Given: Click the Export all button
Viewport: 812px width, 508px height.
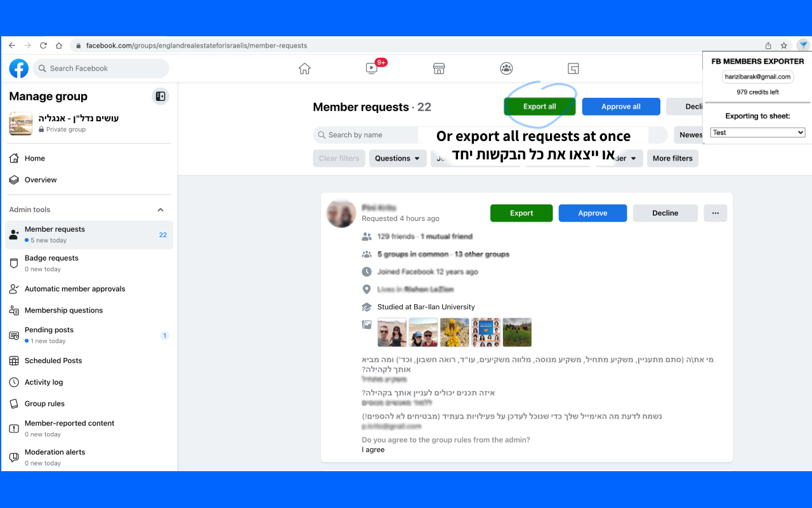Looking at the screenshot, I should point(539,106).
